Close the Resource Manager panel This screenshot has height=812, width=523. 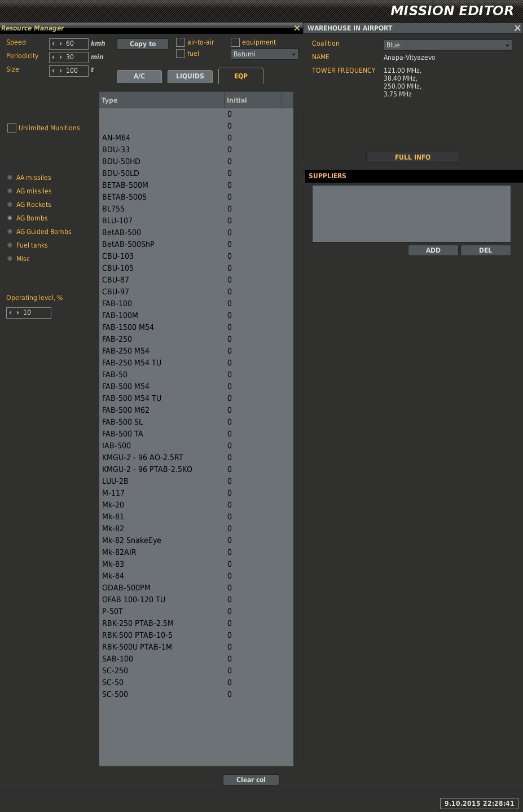point(297,28)
